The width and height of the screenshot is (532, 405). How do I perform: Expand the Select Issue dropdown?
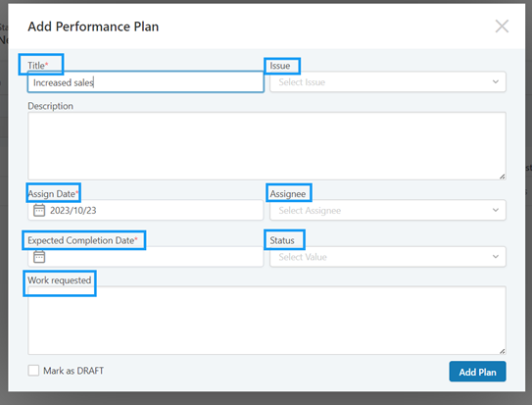pyautogui.click(x=388, y=81)
